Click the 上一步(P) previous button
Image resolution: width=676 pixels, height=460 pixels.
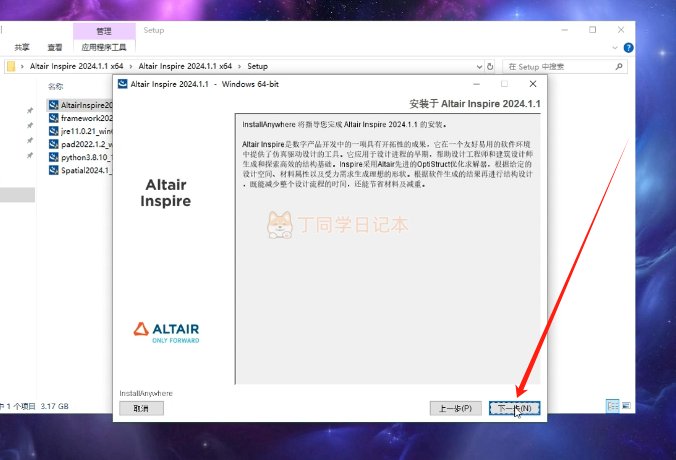pyautogui.click(x=455, y=408)
